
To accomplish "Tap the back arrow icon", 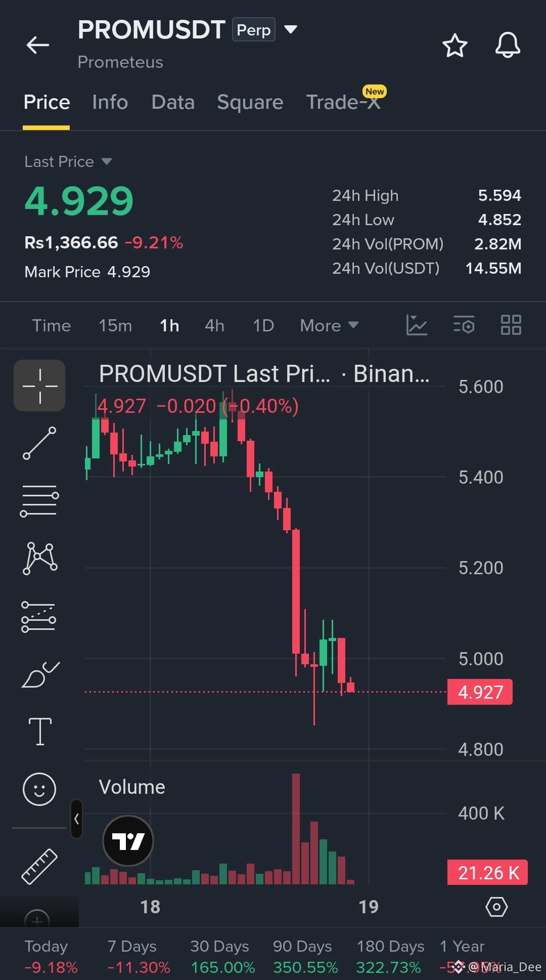I will point(38,45).
